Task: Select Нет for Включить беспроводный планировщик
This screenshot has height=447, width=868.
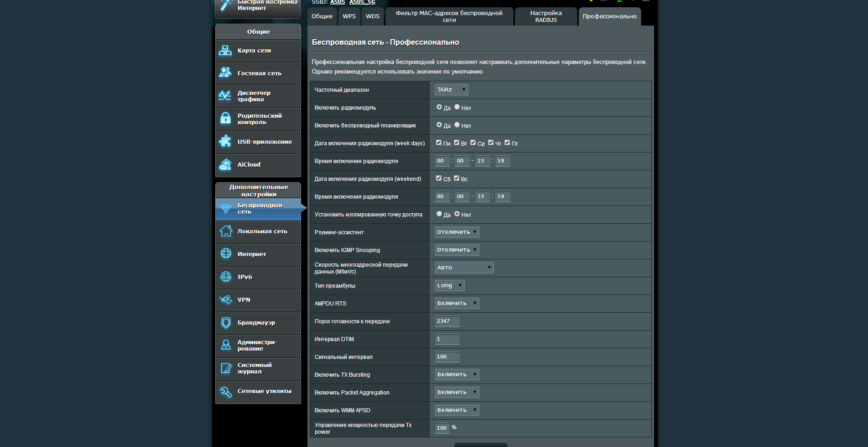Action: [457, 125]
